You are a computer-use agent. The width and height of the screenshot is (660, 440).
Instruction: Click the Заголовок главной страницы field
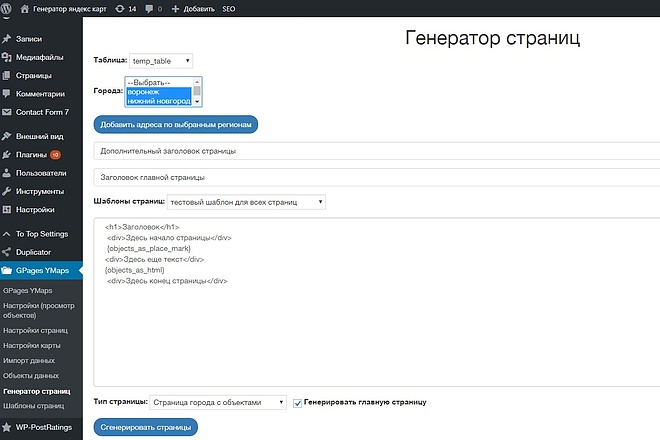(377, 177)
